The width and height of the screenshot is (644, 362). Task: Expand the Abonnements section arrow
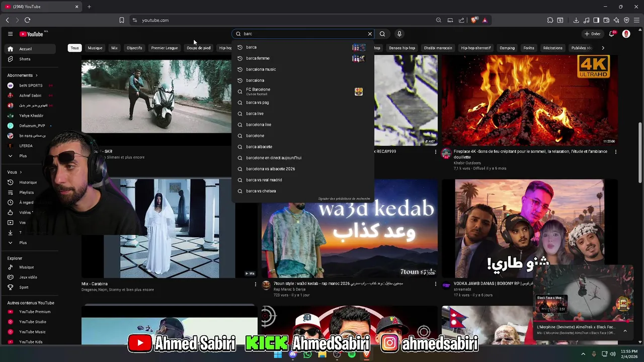click(x=37, y=75)
